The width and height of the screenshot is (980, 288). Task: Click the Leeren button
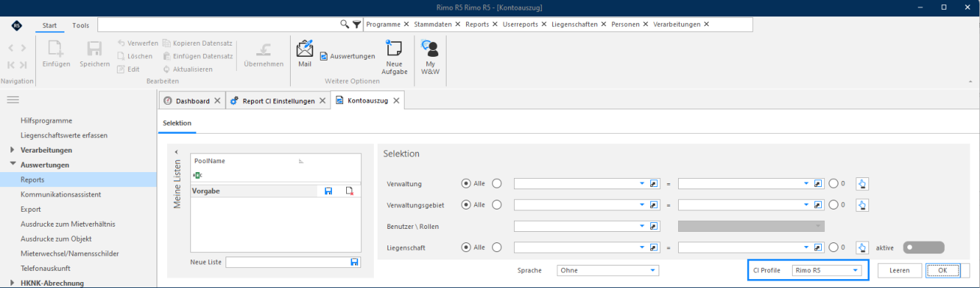(x=900, y=270)
